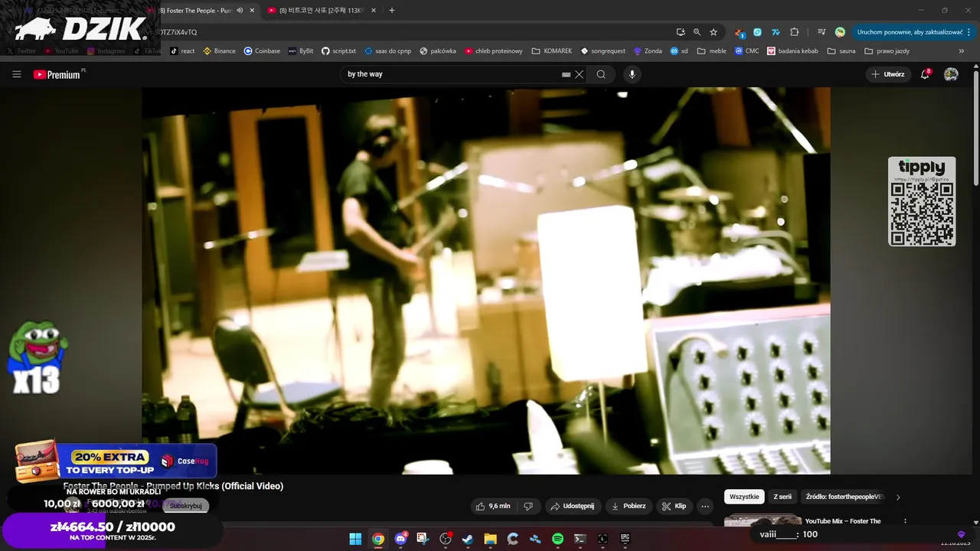
Task: Clear the search query with the X
Action: [x=580, y=74]
